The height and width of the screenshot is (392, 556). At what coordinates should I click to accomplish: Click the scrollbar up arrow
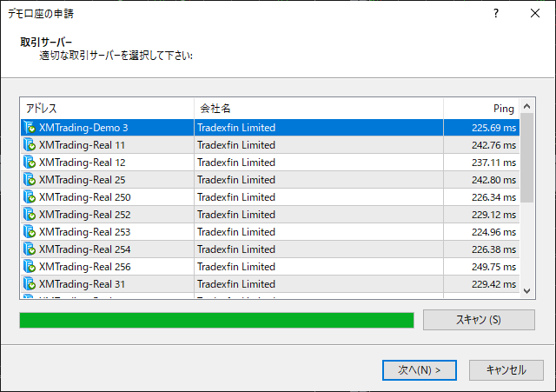point(527,106)
